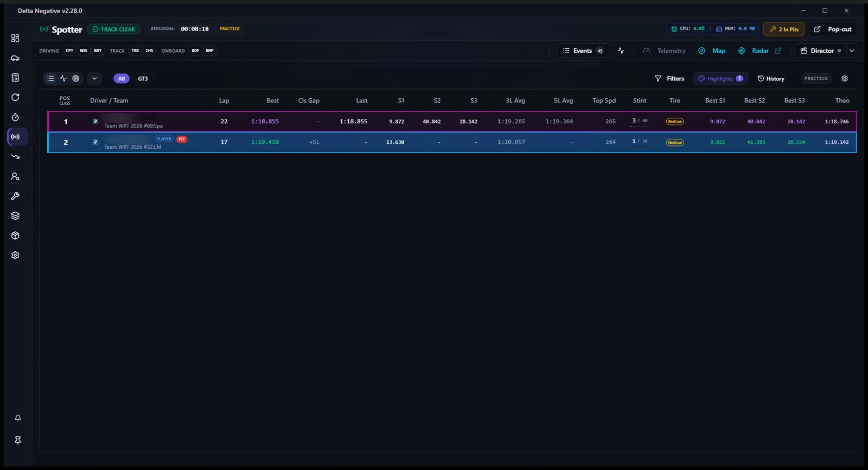Open the table settings gear icon
The height and width of the screenshot is (470, 868).
pyautogui.click(x=845, y=79)
